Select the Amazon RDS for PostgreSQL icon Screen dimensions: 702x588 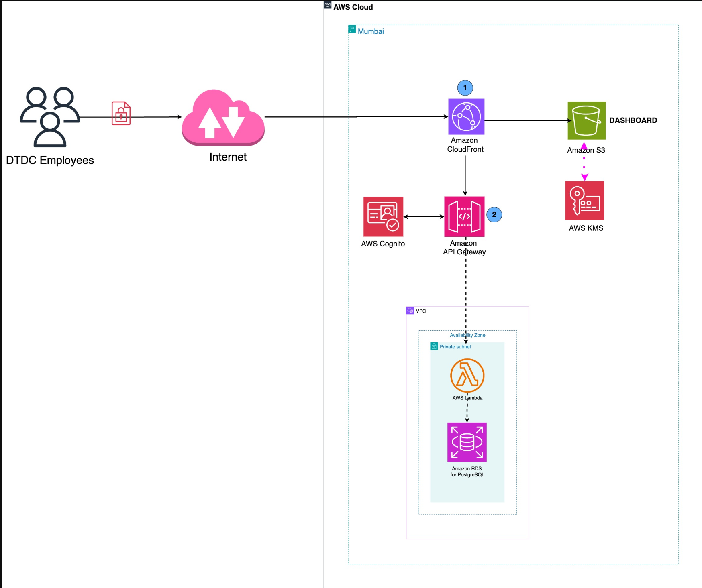click(467, 442)
